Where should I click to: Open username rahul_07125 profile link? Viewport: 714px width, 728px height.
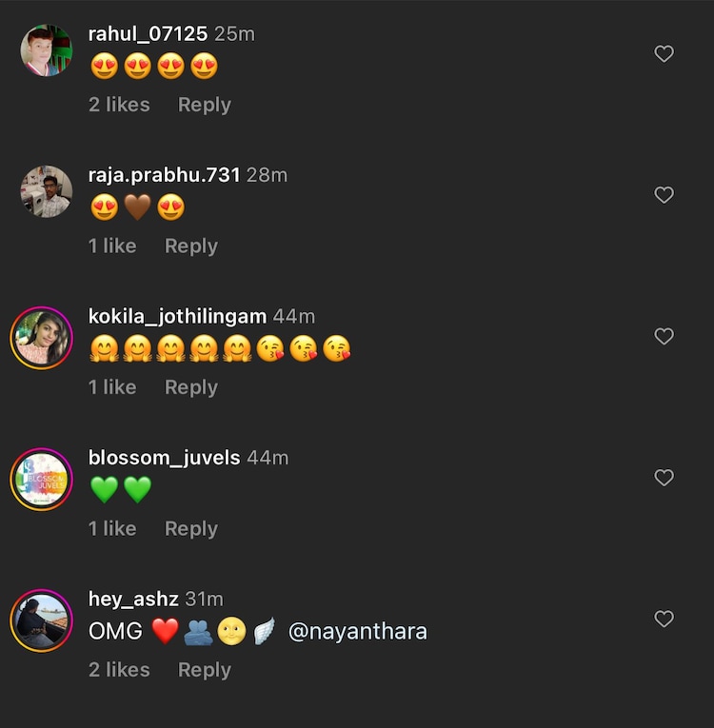tap(148, 34)
